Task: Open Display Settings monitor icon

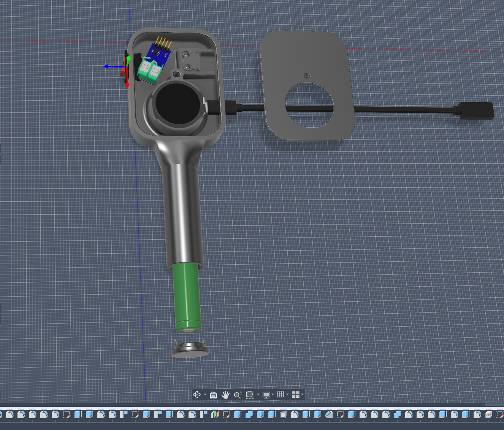Action: 266,395
